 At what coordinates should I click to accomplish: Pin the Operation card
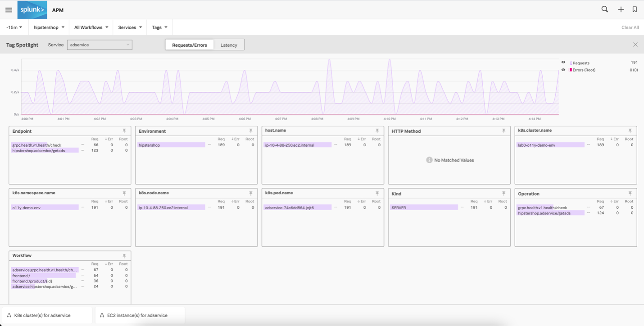(630, 193)
